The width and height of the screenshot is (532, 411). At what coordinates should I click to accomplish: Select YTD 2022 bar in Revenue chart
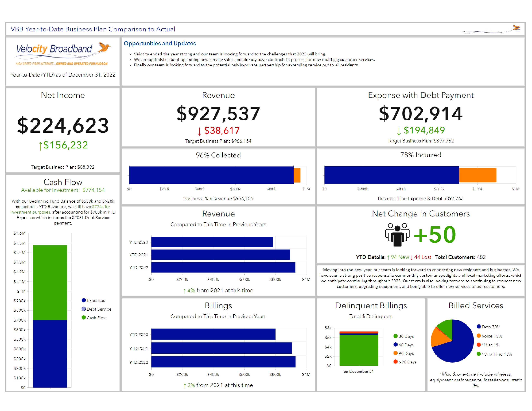point(223,267)
